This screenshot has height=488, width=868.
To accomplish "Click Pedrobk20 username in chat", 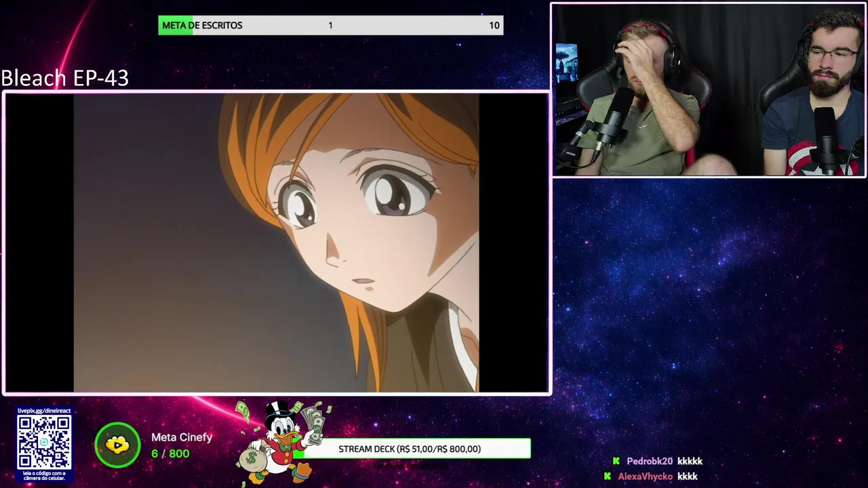I will [x=650, y=462].
